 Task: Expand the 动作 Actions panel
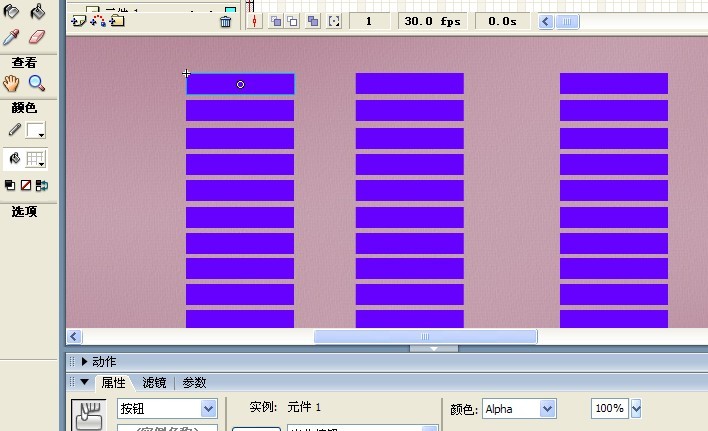click(85, 362)
